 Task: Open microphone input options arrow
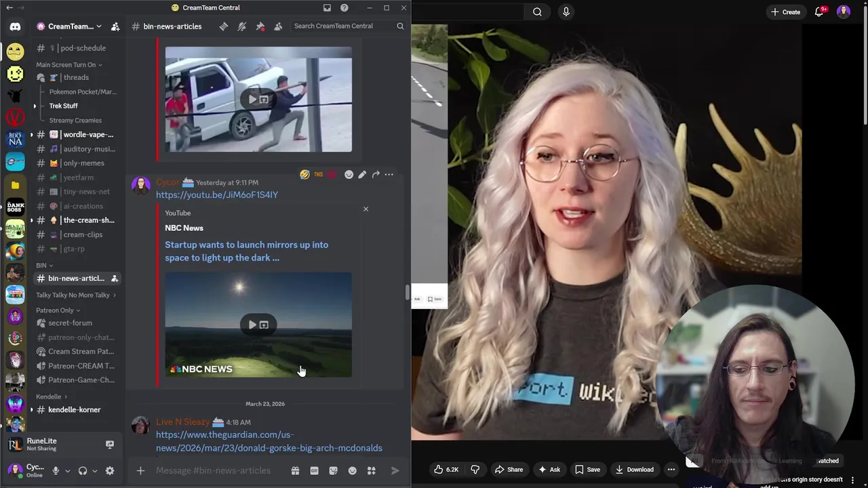click(x=67, y=471)
